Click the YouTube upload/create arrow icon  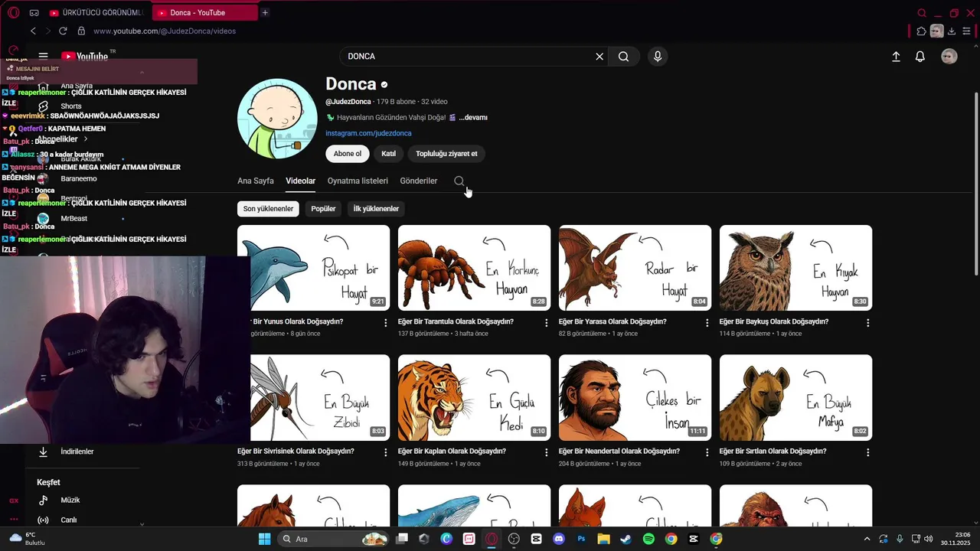896,57
